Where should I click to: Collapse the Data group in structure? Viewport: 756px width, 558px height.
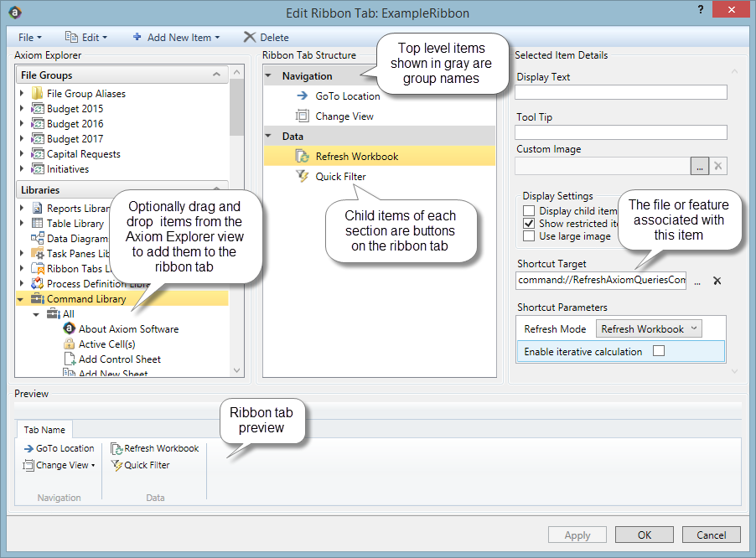click(268, 136)
